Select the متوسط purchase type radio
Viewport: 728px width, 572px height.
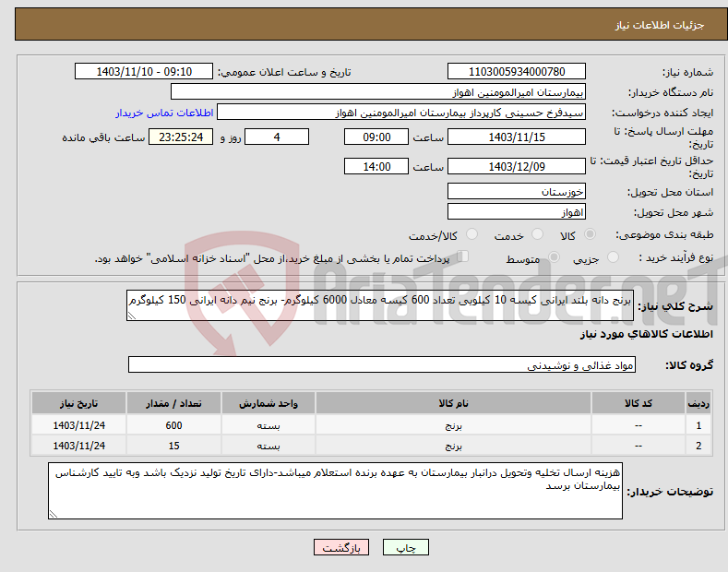point(554,257)
